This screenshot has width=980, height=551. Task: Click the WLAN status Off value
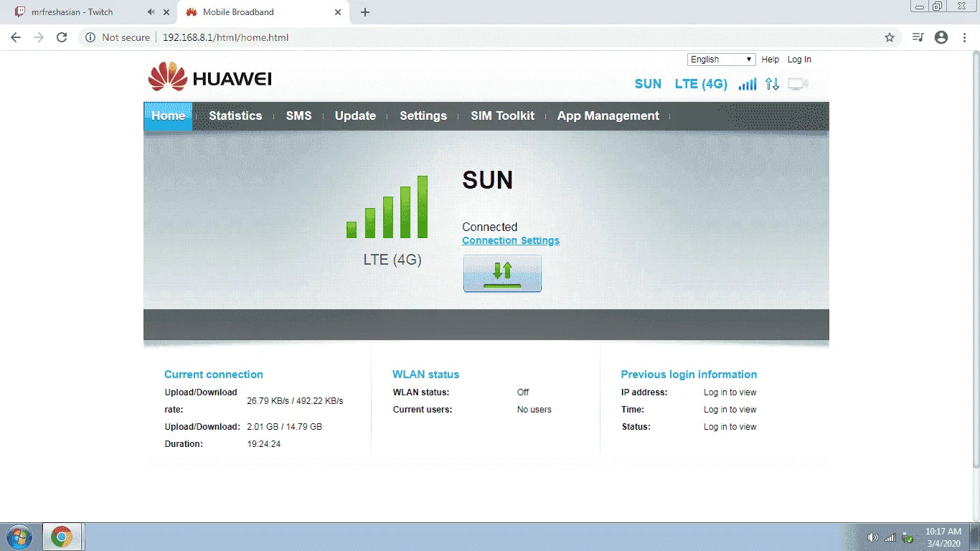pos(523,392)
